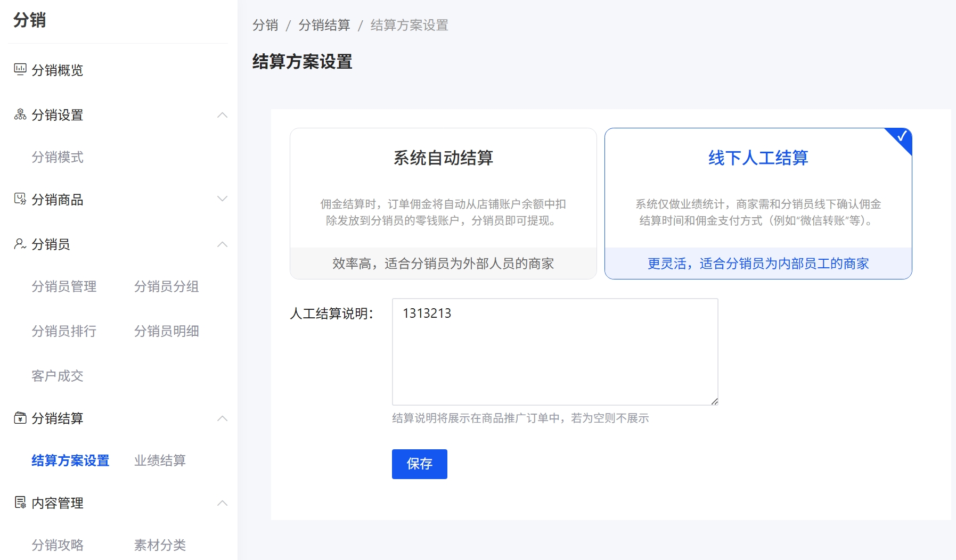Open the 分销模式 page
Image resolution: width=956 pixels, height=560 pixels.
point(58,158)
